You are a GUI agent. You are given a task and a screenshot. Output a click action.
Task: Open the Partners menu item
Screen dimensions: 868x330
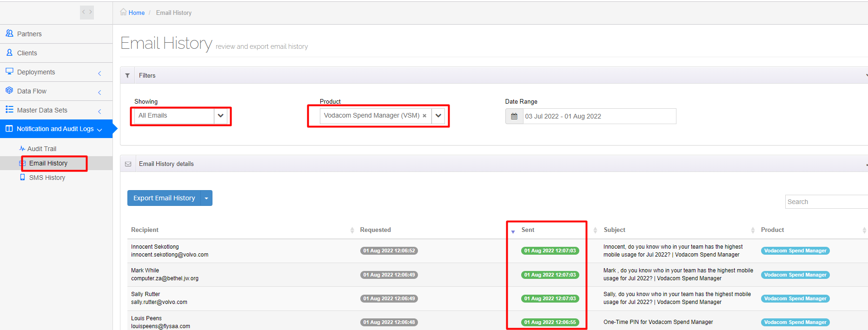[x=56, y=34]
